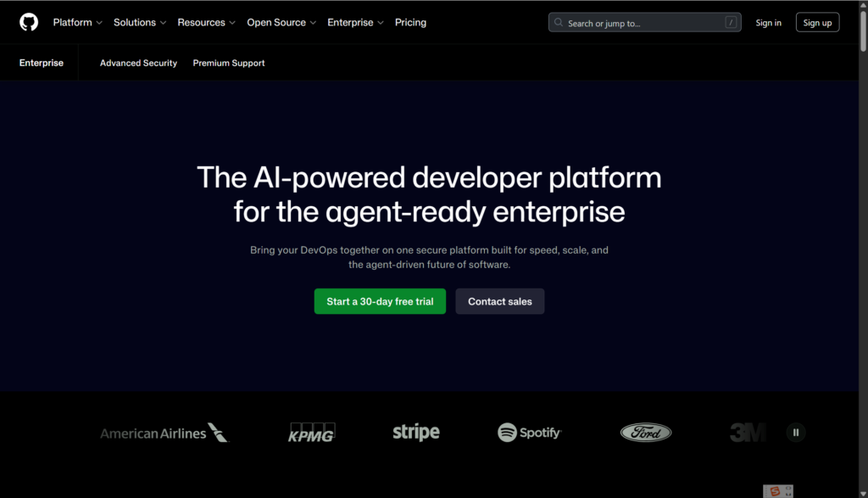868x498 pixels.
Task: Click the Ford logo
Action: coord(645,433)
